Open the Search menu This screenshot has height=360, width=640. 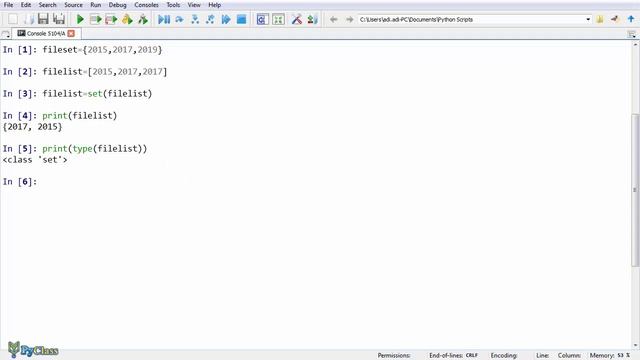pyautogui.click(x=47, y=5)
